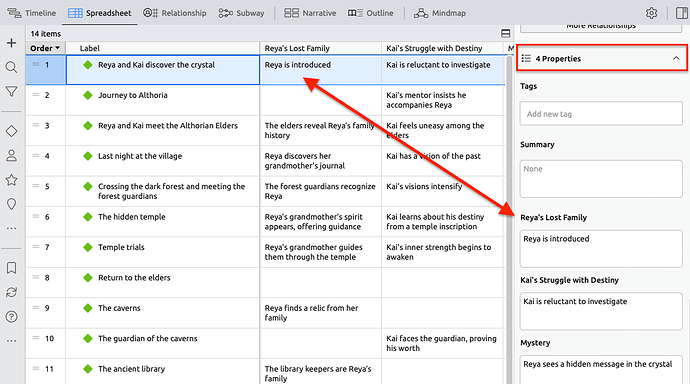Switch to Subway view
The height and width of the screenshot is (384, 690).
click(x=241, y=13)
